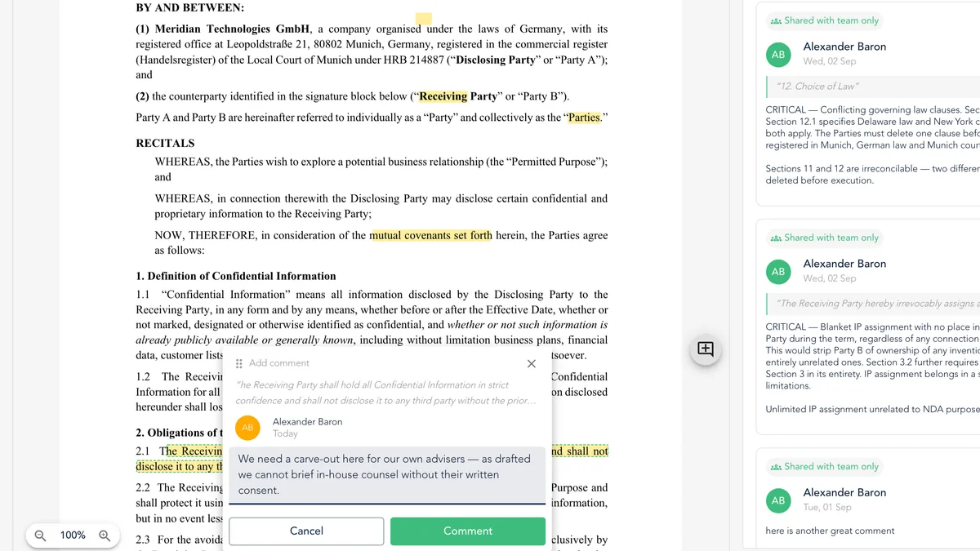980x551 pixels.
Task: Click the floating add comment icon
Action: (x=706, y=349)
